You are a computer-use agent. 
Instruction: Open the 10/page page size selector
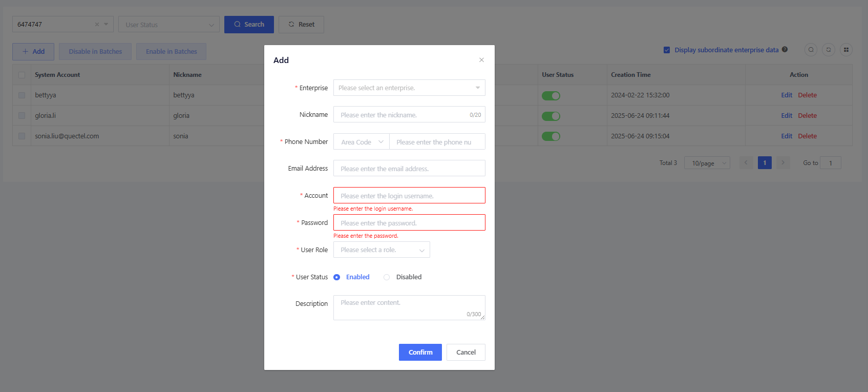coord(707,163)
